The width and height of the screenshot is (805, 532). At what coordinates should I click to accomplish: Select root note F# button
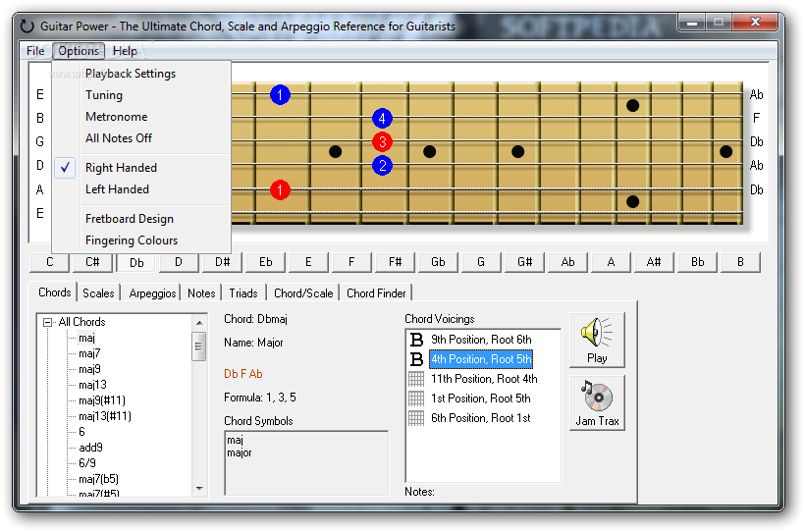tap(395, 262)
